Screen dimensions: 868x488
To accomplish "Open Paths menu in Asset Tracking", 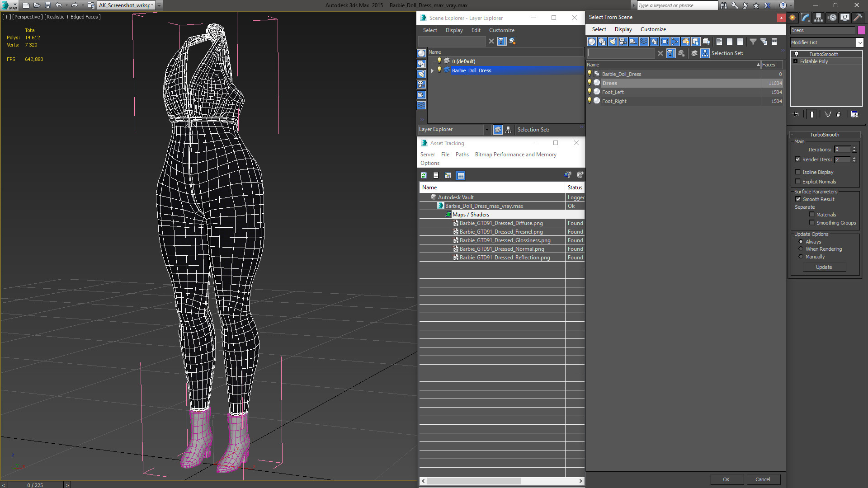I will click(462, 155).
